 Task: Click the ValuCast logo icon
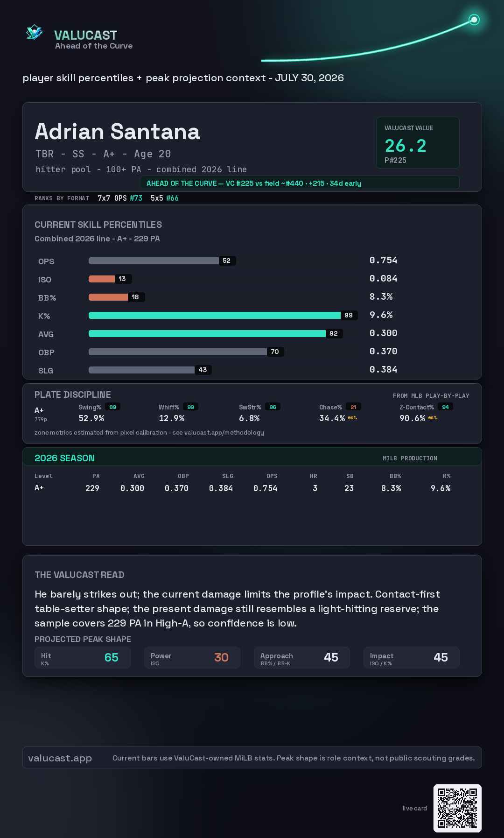(35, 33)
